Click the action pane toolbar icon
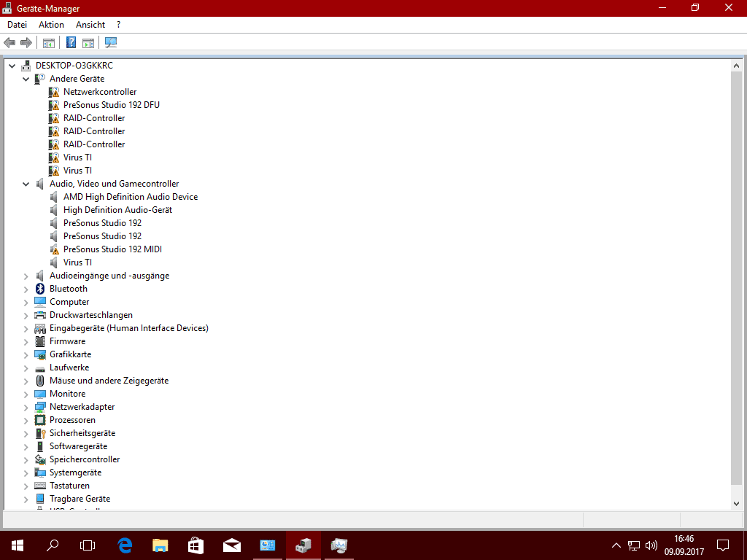 click(x=88, y=43)
